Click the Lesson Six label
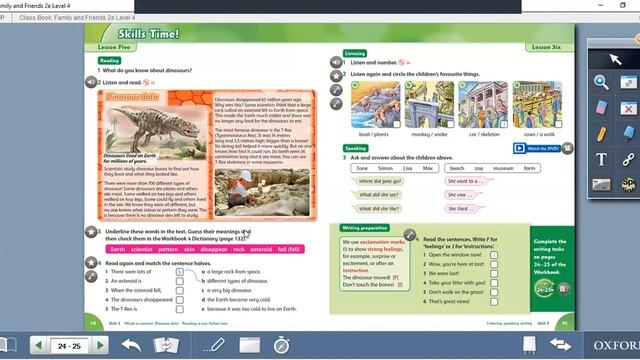 tap(547, 47)
